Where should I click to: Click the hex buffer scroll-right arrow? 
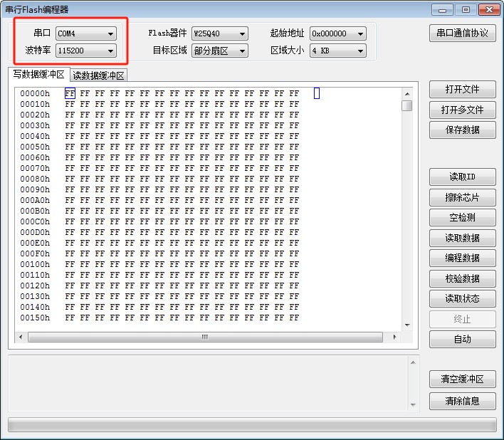point(394,337)
